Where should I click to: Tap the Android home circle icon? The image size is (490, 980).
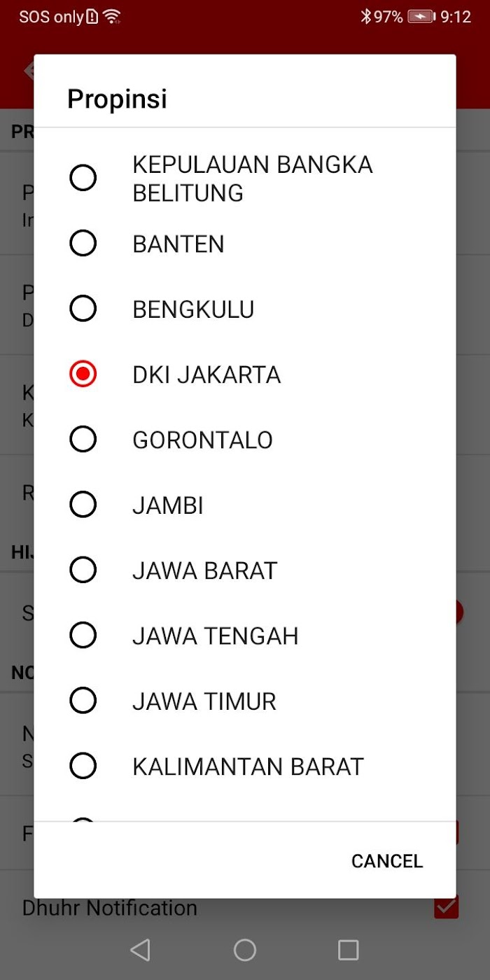[x=244, y=950]
